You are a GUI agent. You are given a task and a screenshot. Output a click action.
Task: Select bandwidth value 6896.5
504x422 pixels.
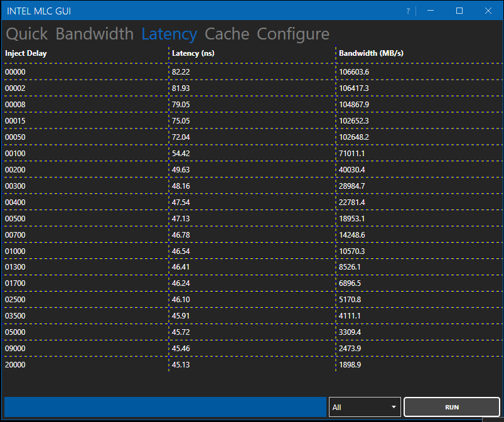coord(350,283)
